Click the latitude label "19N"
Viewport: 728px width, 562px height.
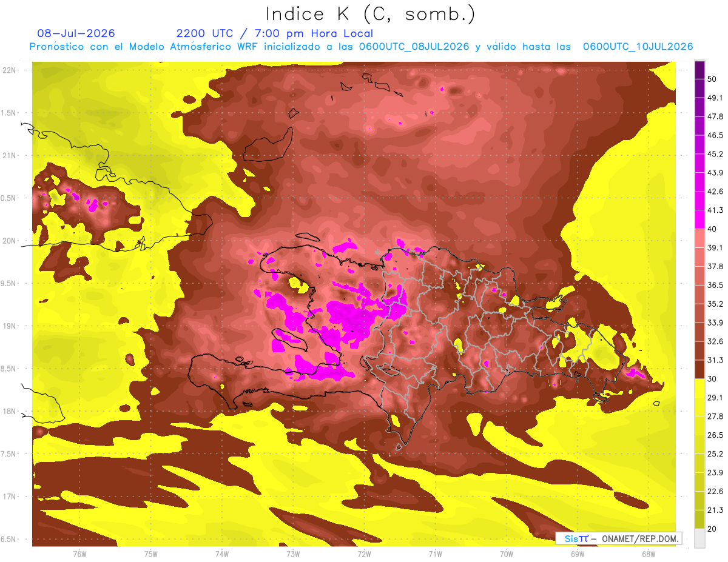tap(9, 326)
